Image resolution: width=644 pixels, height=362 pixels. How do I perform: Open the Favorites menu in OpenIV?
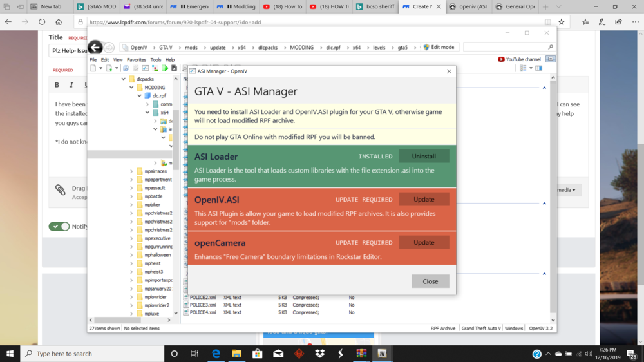coord(137,59)
